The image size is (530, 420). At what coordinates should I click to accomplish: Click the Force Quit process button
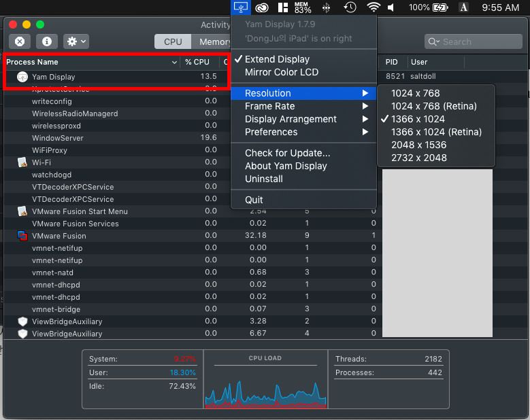pyautogui.click(x=20, y=41)
